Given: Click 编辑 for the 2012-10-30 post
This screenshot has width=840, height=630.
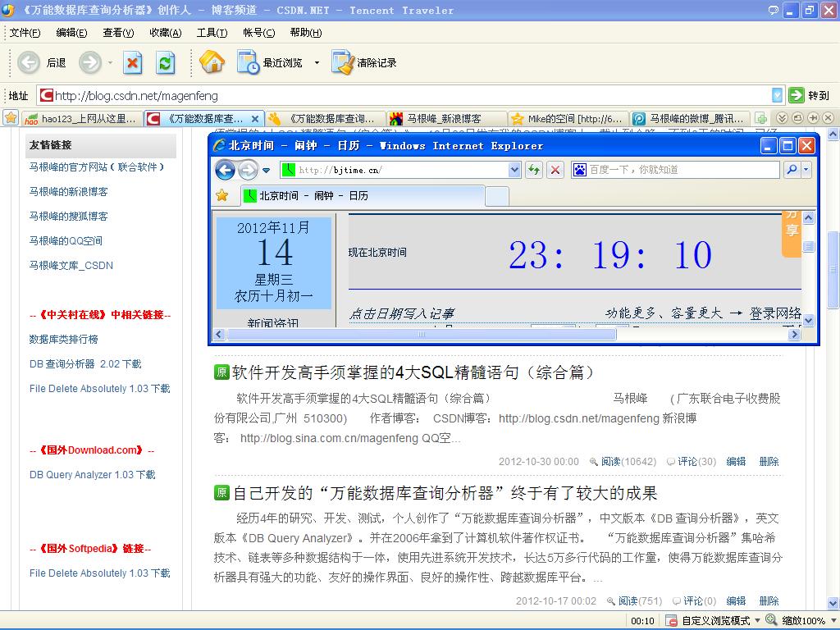Looking at the screenshot, I should tap(736, 461).
